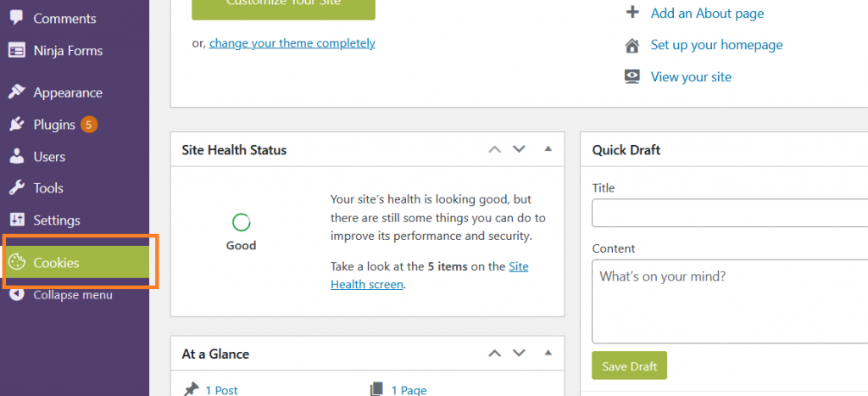Click change your theme completely link
This screenshot has width=868, height=396.
coord(292,42)
